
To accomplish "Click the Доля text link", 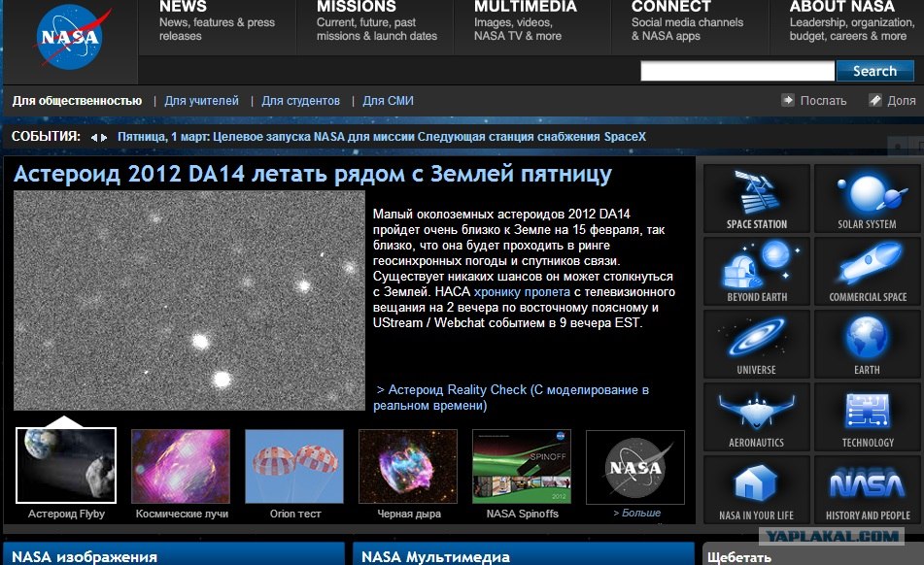I will (902, 101).
